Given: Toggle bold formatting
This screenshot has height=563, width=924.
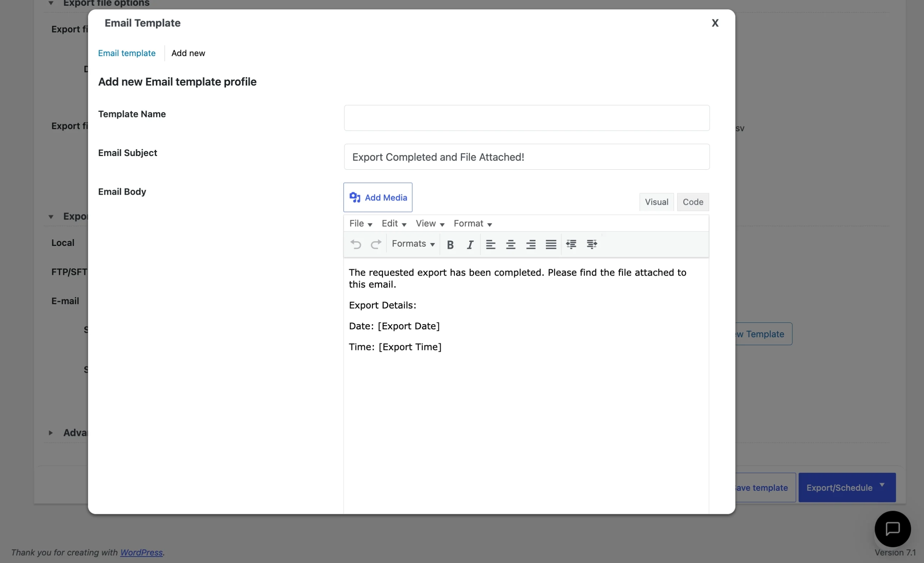Looking at the screenshot, I should tap(450, 244).
